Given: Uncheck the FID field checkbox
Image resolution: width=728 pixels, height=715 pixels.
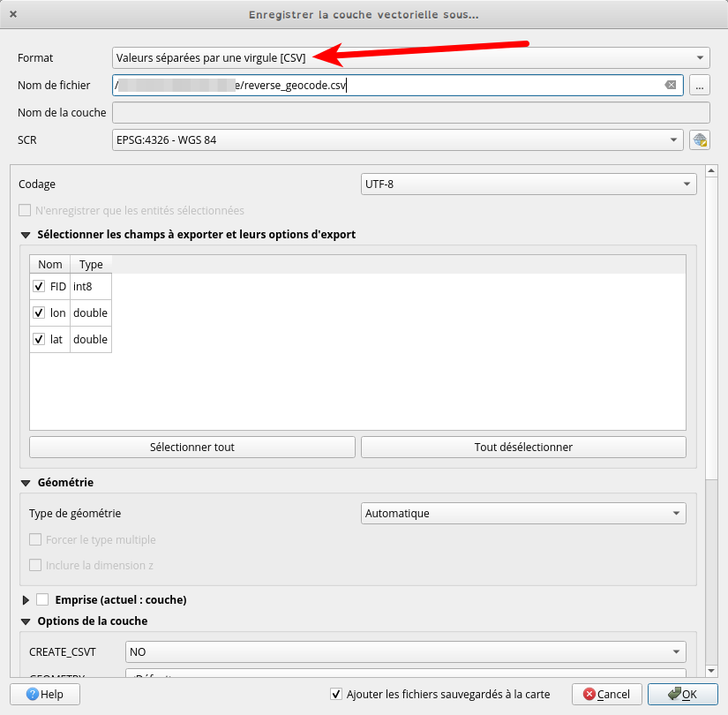Looking at the screenshot, I should [38, 286].
